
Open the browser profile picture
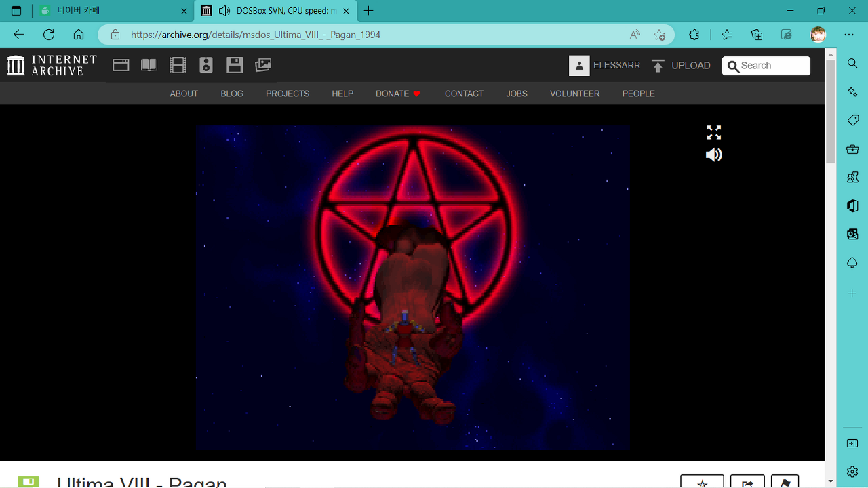(x=818, y=35)
